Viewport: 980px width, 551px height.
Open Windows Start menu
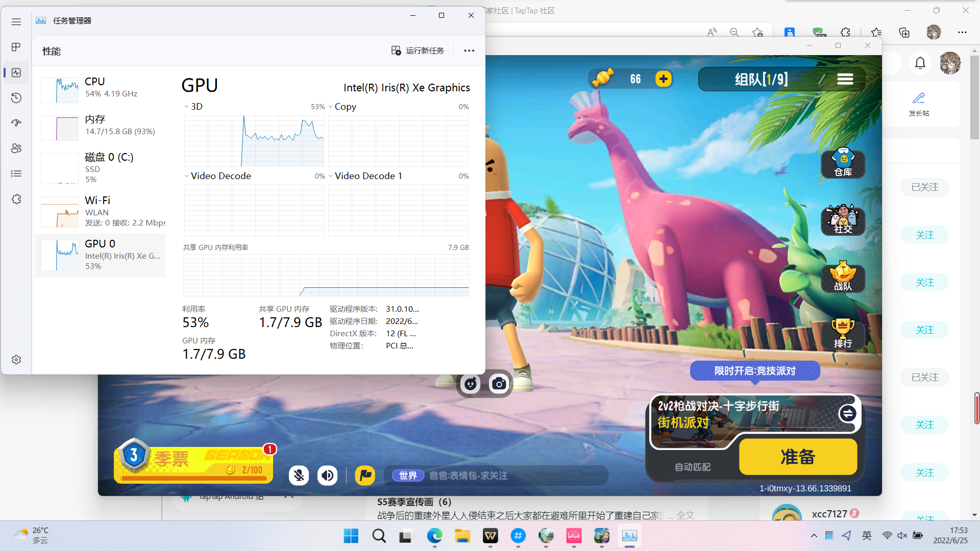351,536
